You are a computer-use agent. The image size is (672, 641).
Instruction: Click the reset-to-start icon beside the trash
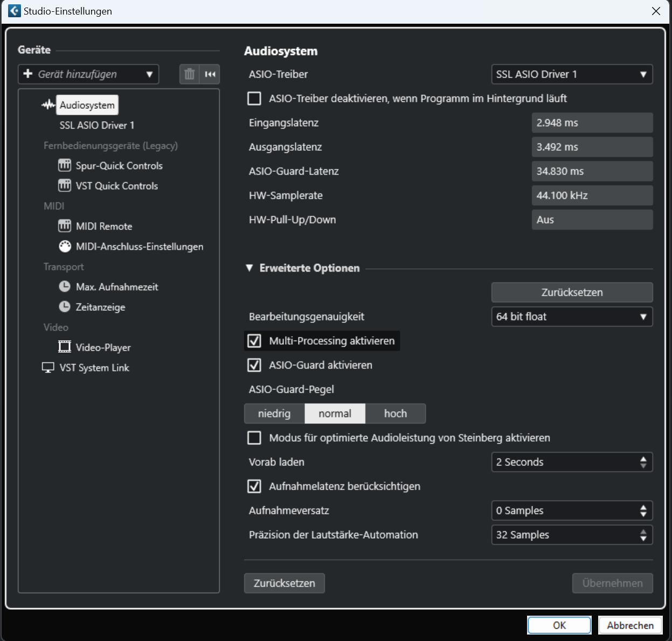210,74
